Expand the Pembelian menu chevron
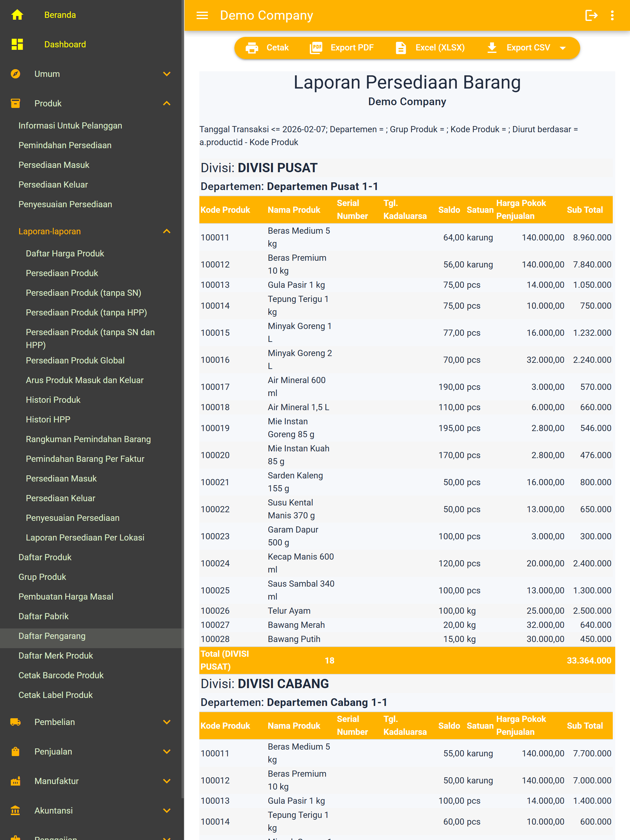The image size is (630, 840). pos(167,722)
